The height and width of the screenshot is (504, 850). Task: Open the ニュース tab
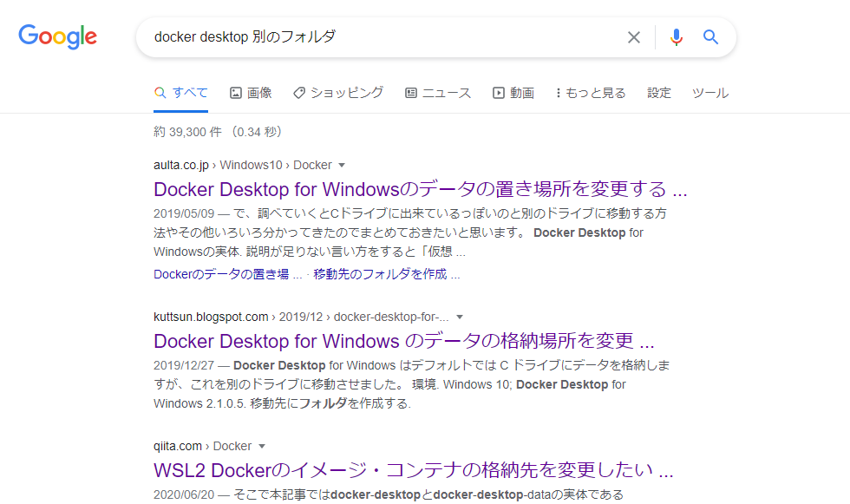pos(438,93)
